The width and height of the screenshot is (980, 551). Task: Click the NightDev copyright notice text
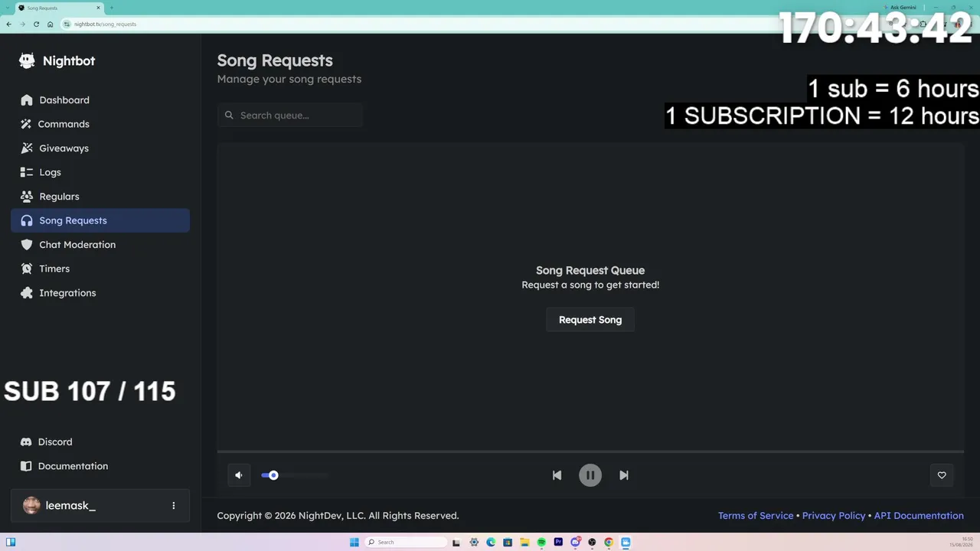click(x=338, y=516)
